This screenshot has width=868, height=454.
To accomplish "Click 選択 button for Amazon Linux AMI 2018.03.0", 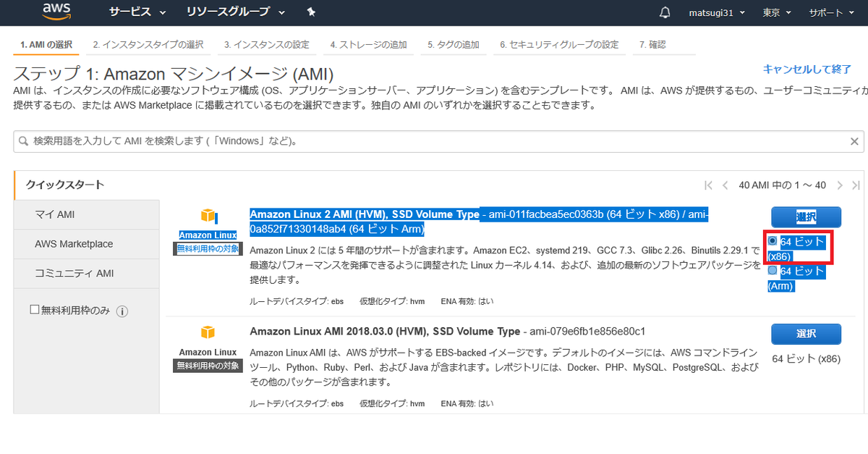I will pos(806,334).
